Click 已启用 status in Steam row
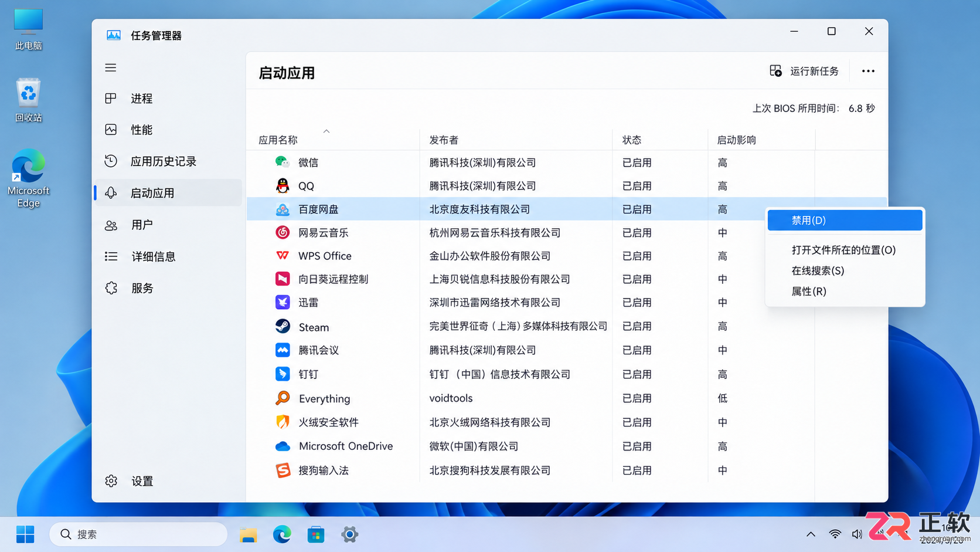980x552 pixels. pos(637,326)
